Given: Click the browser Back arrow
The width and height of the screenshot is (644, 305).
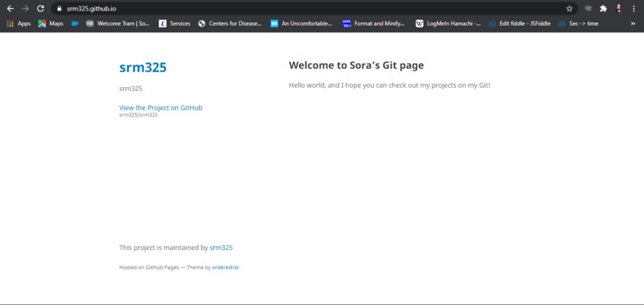Looking at the screenshot, I should pos(10,9).
